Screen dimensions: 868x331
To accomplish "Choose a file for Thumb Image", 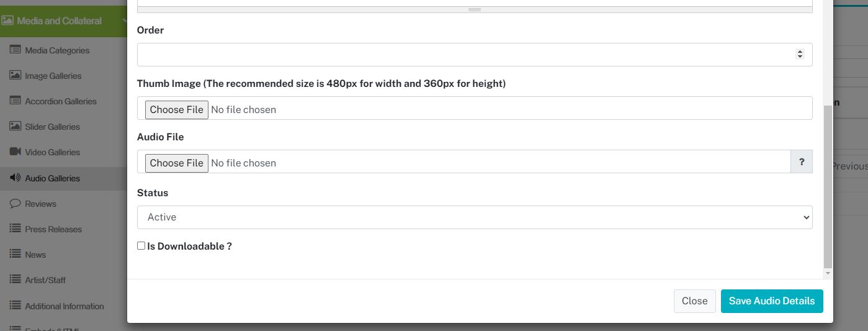I will [177, 110].
